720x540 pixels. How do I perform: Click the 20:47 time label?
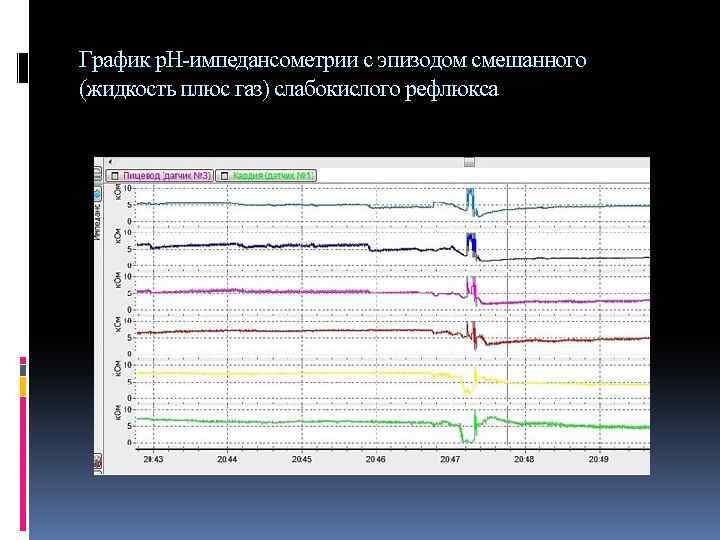[450, 459]
